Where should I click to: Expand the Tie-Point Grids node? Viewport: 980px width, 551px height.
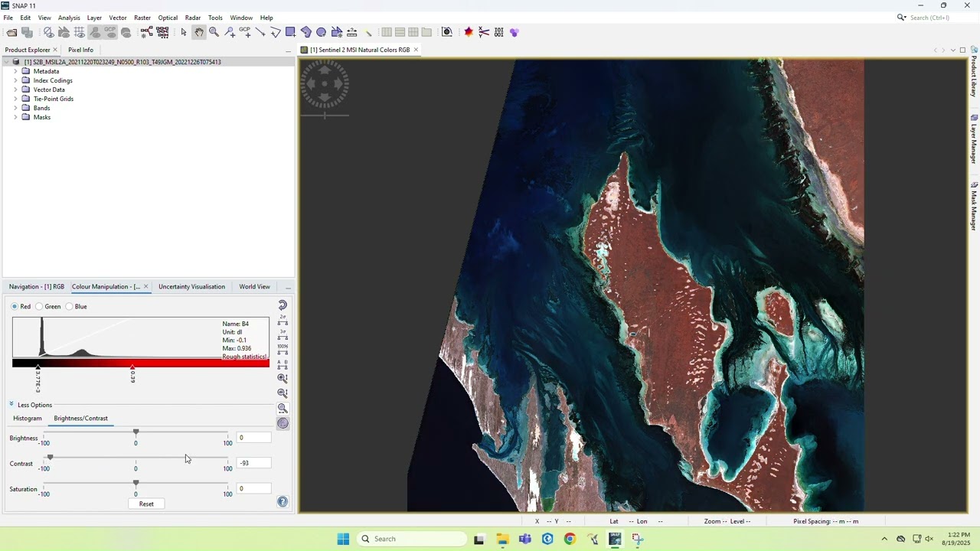(15, 99)
